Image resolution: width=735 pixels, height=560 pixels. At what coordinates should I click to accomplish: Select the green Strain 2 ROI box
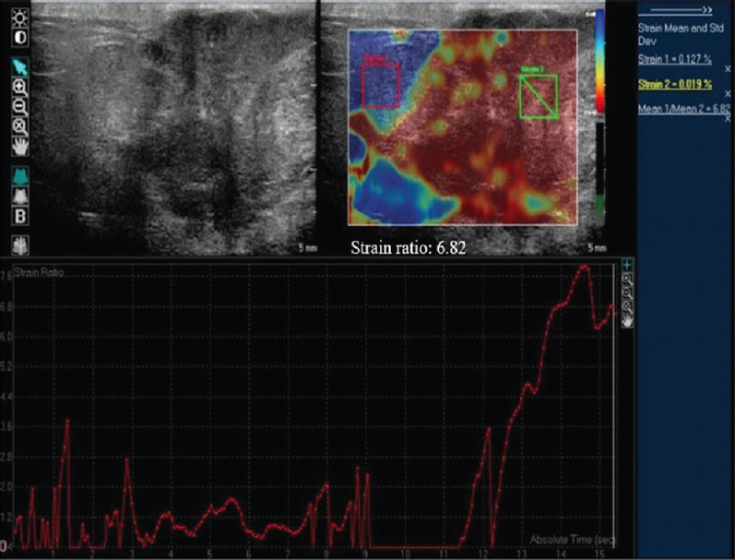click(x=539, y=96)
